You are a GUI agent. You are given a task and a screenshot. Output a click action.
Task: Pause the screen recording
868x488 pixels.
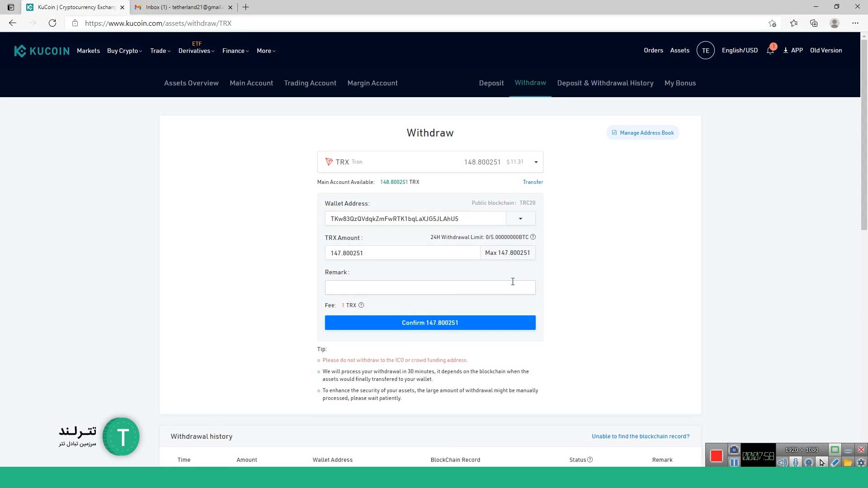734,462
